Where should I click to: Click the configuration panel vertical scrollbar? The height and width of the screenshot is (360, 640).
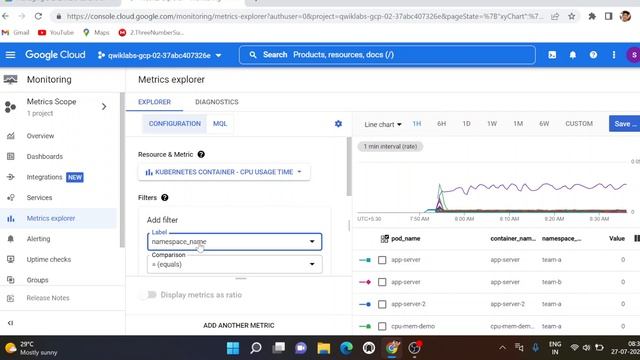click(349, 167)
